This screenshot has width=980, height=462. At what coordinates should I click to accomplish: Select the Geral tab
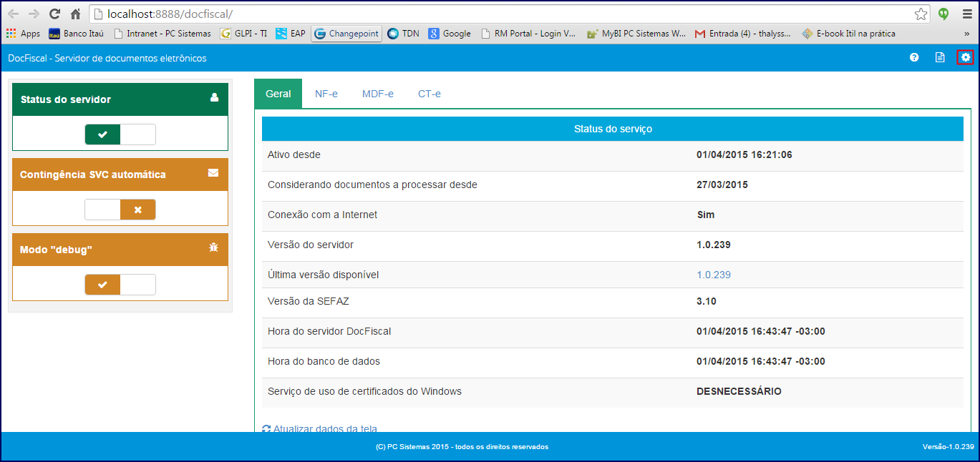coord(278,94)
